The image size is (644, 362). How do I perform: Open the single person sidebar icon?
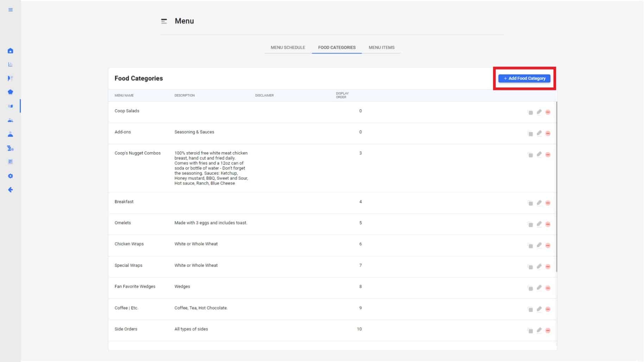pyautogui.click(x=11, y=134)
